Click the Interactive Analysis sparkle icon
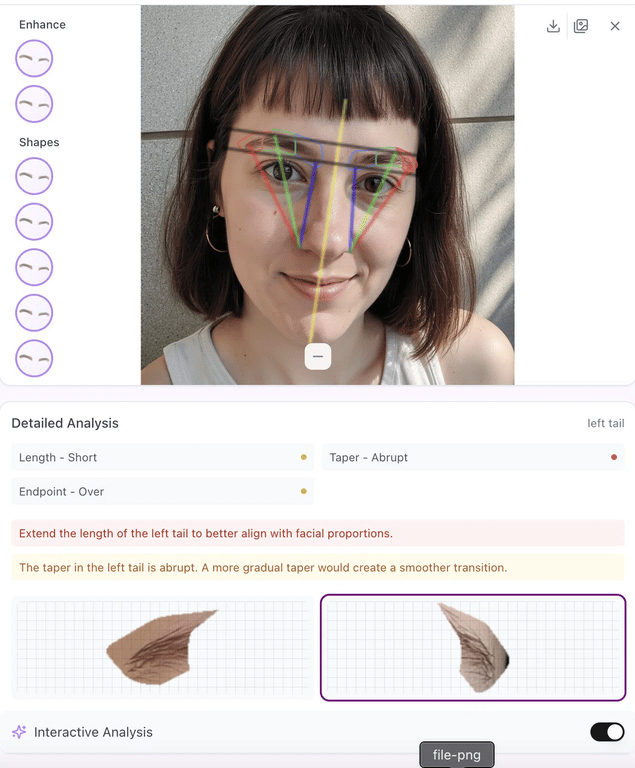 click(19, 732)
